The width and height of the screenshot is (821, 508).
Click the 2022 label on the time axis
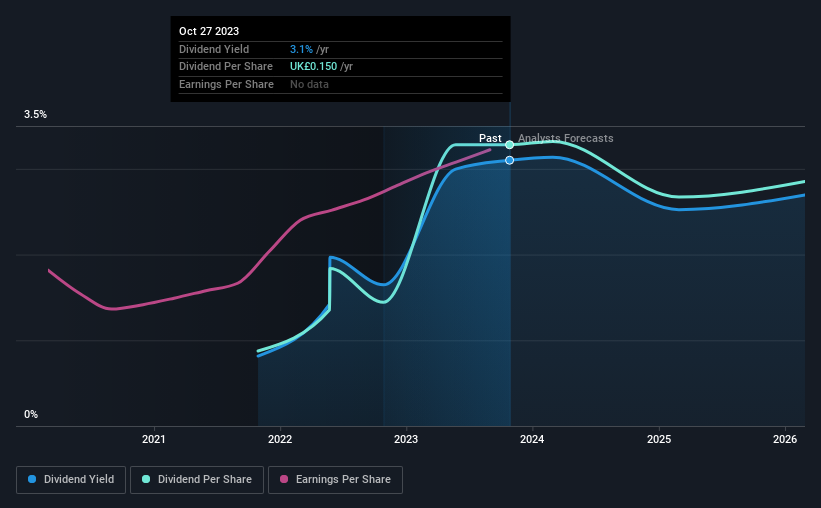tap(280, 439)
